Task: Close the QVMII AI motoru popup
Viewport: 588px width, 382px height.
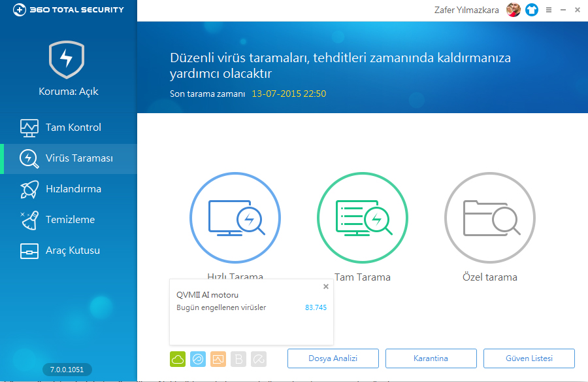Action: (326, 286)
